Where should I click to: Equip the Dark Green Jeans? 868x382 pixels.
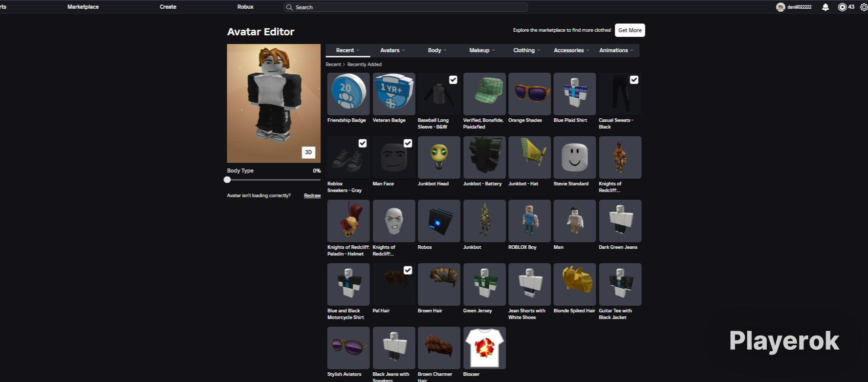(620, 221)
